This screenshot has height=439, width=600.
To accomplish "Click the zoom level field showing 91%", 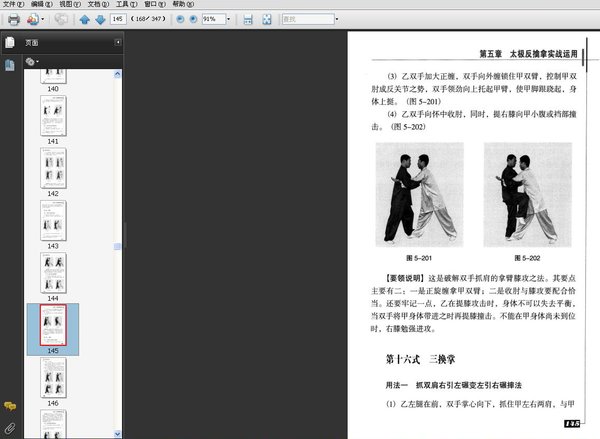I will point(214,19).
